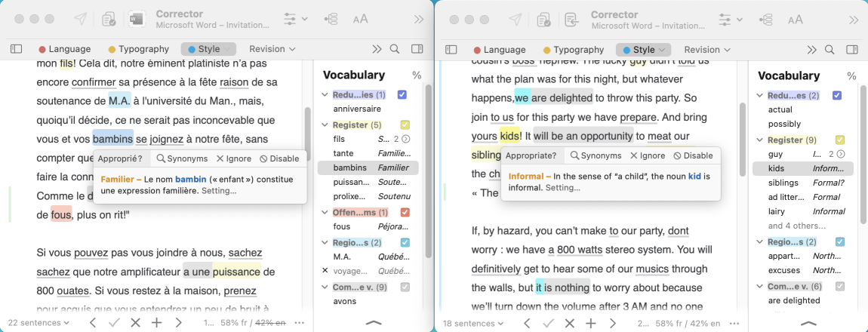The image size is (868, 332).
Task: Toggle the left sidebar icon in English window
Action: pyautogui.click(x=451, y=50)
